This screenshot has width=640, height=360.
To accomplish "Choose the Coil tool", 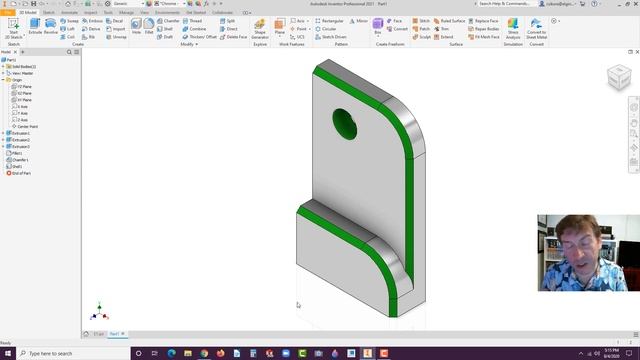I will tap(68, 37).
